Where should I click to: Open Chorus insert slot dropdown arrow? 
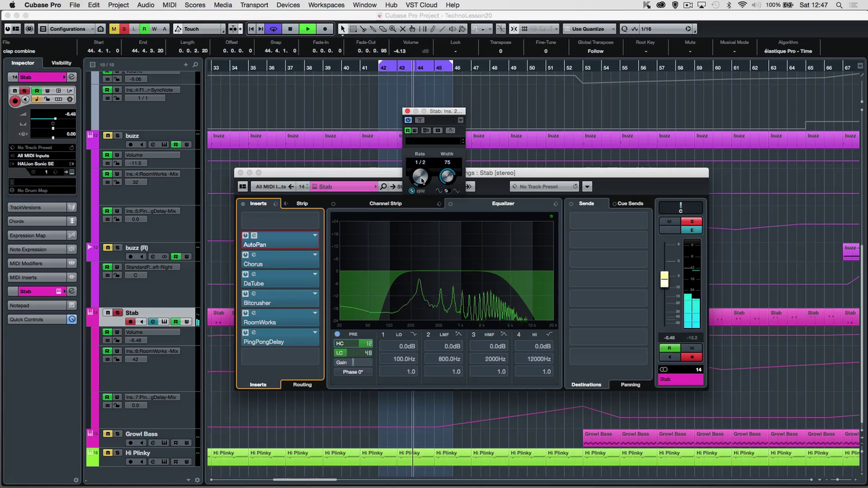[315, 255]
